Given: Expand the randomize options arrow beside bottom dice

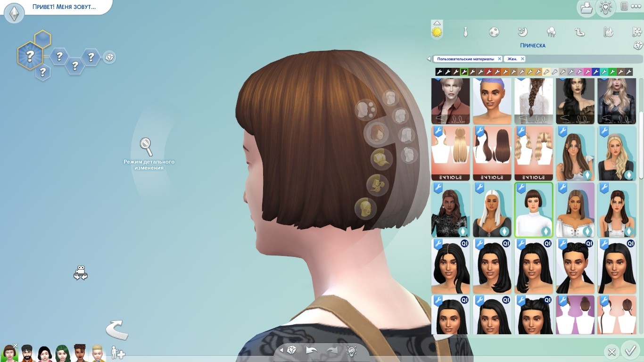Looking at the screenshot, I should coord(281,350).
